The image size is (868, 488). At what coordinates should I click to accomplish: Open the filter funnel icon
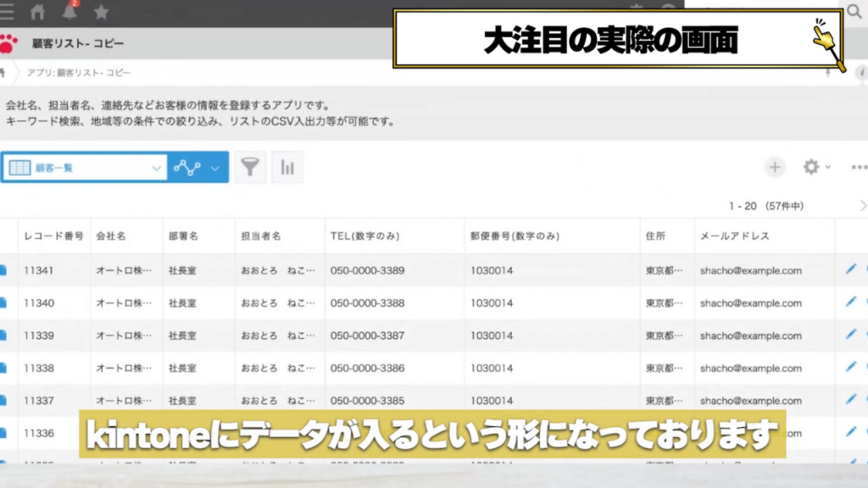tap(250, 167)
